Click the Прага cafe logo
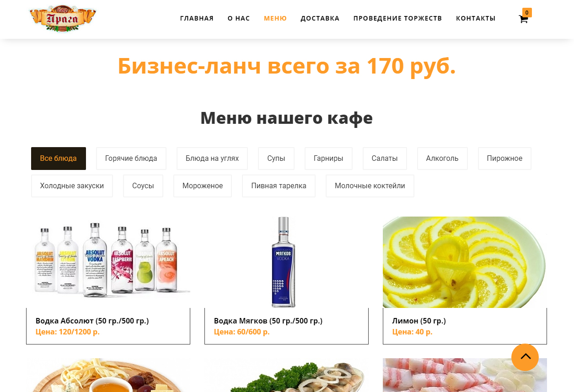 [x=63, y=19]
